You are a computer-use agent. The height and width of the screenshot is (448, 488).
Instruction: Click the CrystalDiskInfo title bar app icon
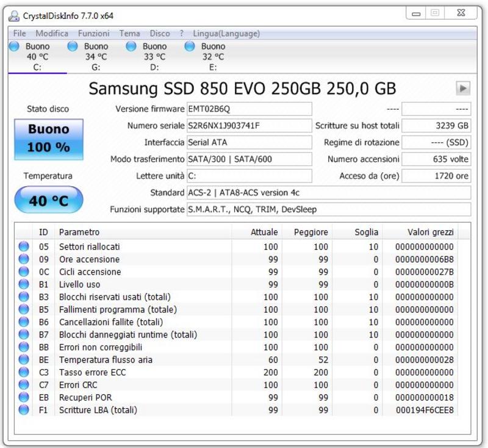(13, 16)
